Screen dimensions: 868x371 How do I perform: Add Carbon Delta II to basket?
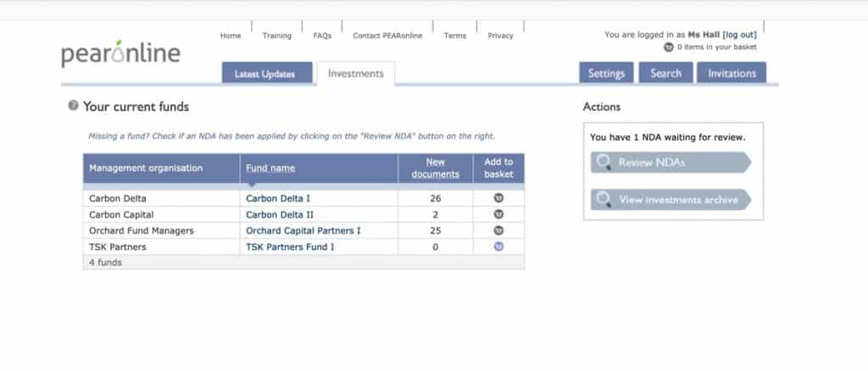coord(498,214)
